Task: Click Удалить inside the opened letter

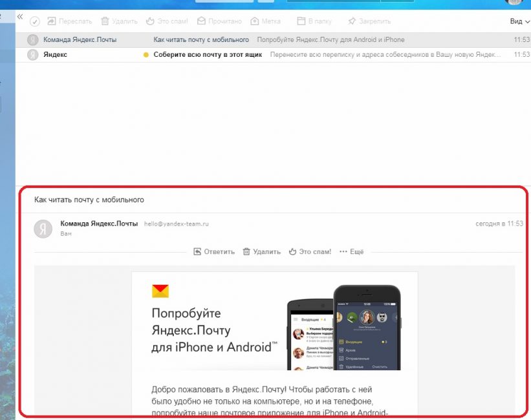Action: click(x=262, y=252)
